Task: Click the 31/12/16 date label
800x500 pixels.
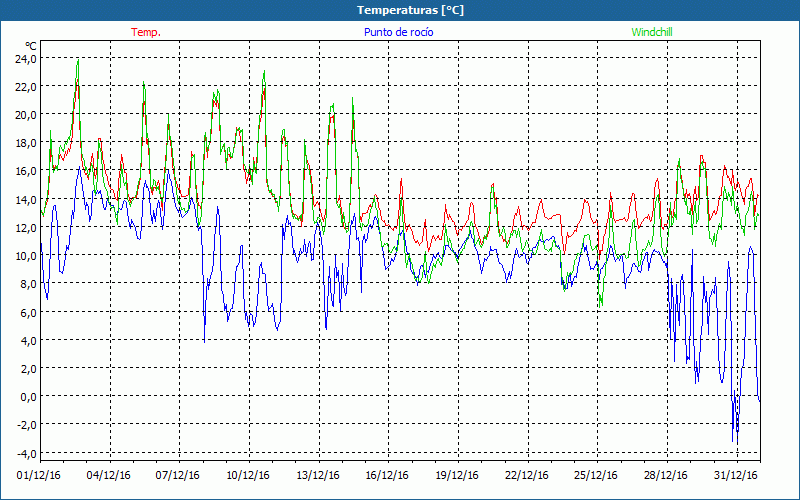Action: tap(736, 476)
